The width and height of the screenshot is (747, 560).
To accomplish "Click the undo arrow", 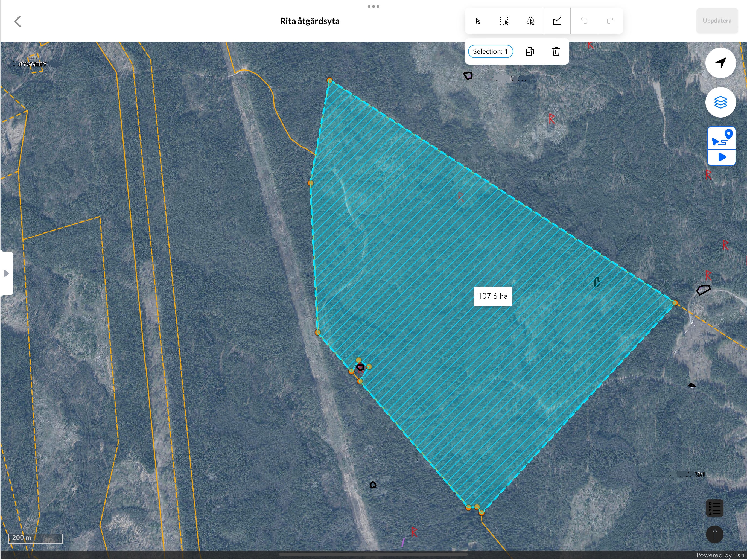I will (x=584, y=21).
